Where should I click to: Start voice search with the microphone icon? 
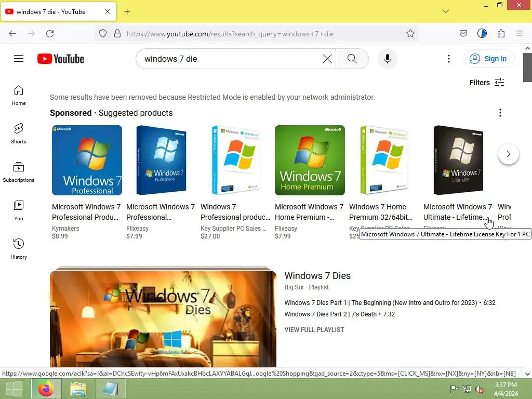387,59
